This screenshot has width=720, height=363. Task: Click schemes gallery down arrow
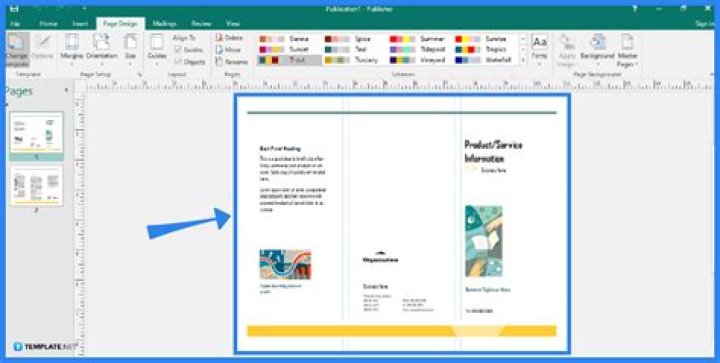click(523, 50)
